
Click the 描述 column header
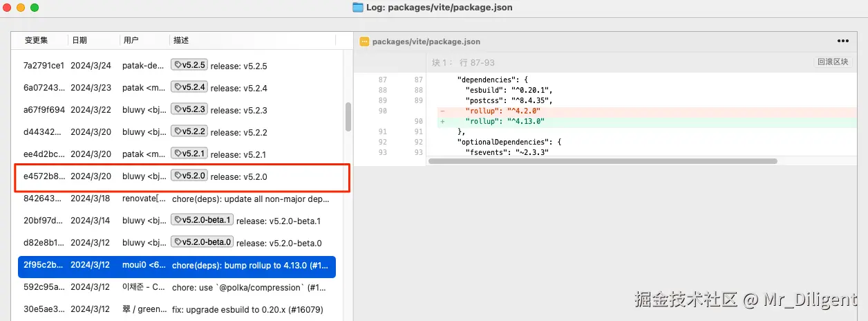pos(181,41)
